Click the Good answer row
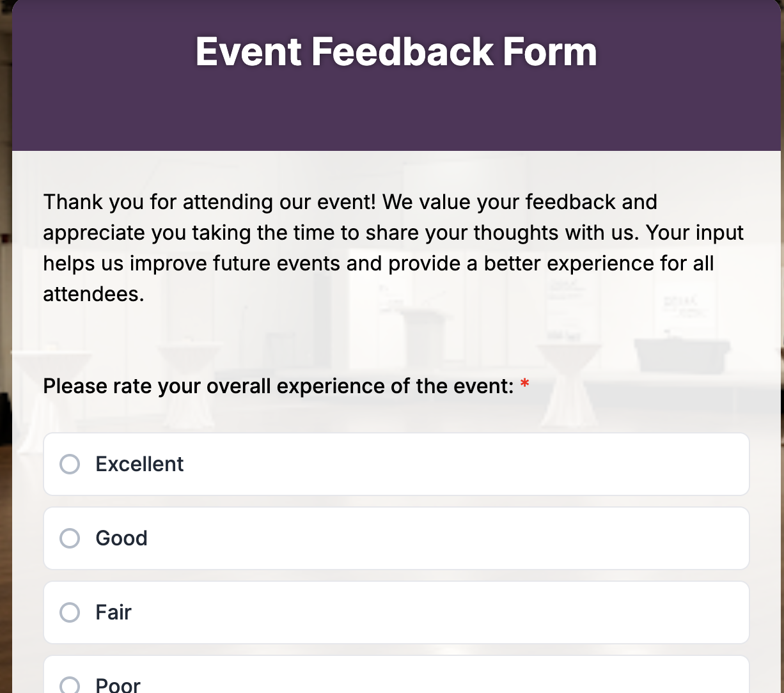Screen dimensions: 784x693 coord(396,538)
